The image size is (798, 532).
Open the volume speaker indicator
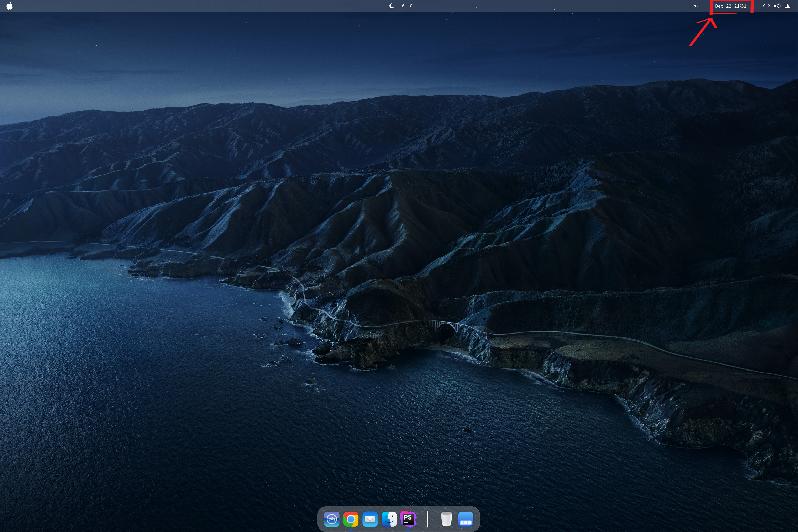pos(777,6)
